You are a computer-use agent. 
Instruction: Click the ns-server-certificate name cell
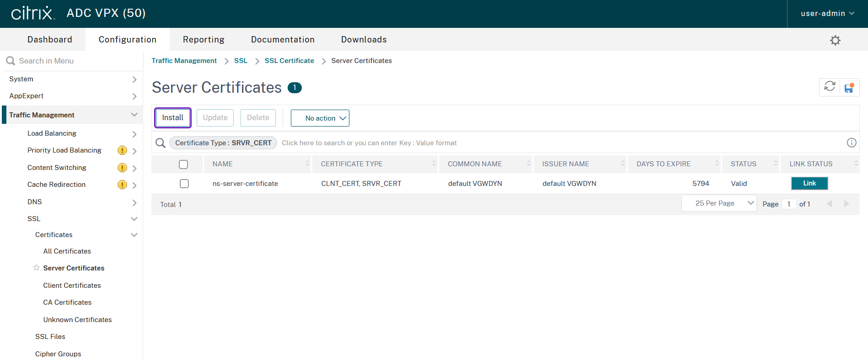pyautogui.click(x=245, y=184)
